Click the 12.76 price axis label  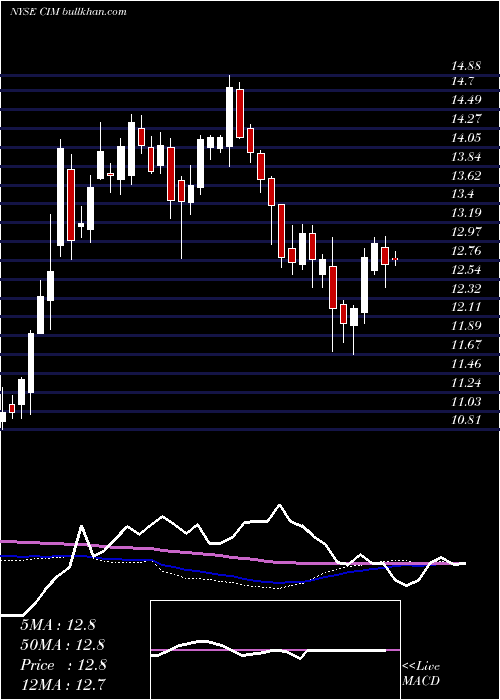466,251
